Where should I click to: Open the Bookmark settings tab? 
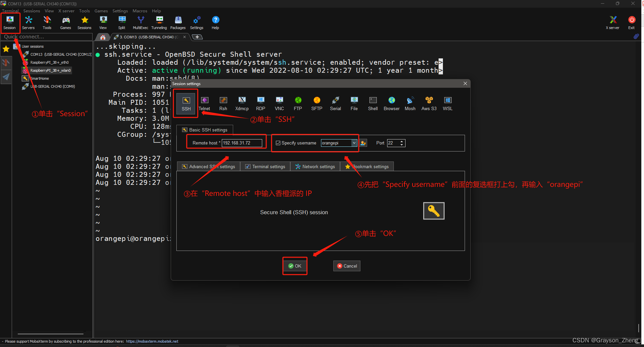click(367, 166)
